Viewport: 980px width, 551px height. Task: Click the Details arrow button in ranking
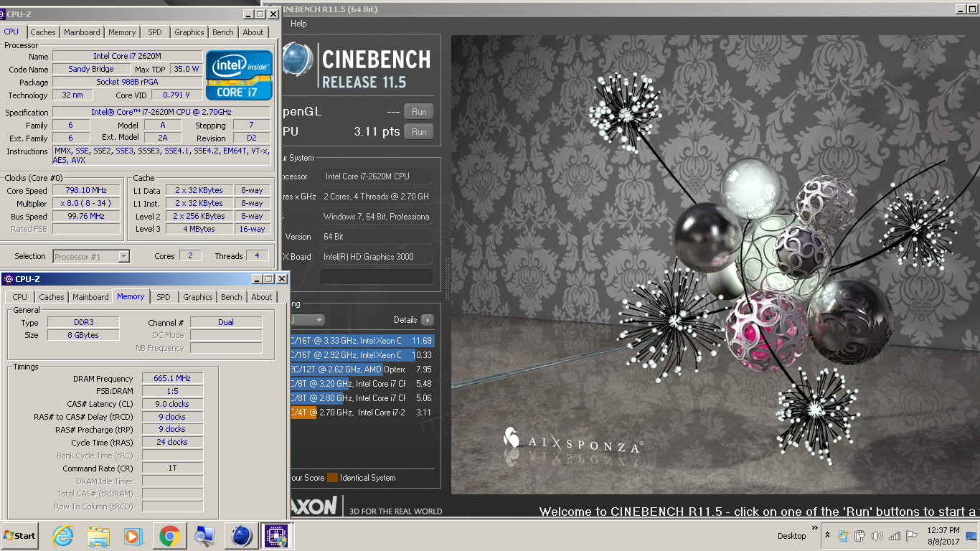click(428, 320)
